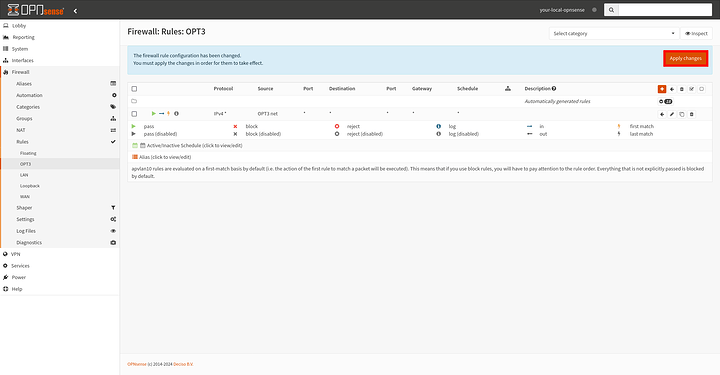
Task: Click the Description help question icon
Action: point(554,89)
